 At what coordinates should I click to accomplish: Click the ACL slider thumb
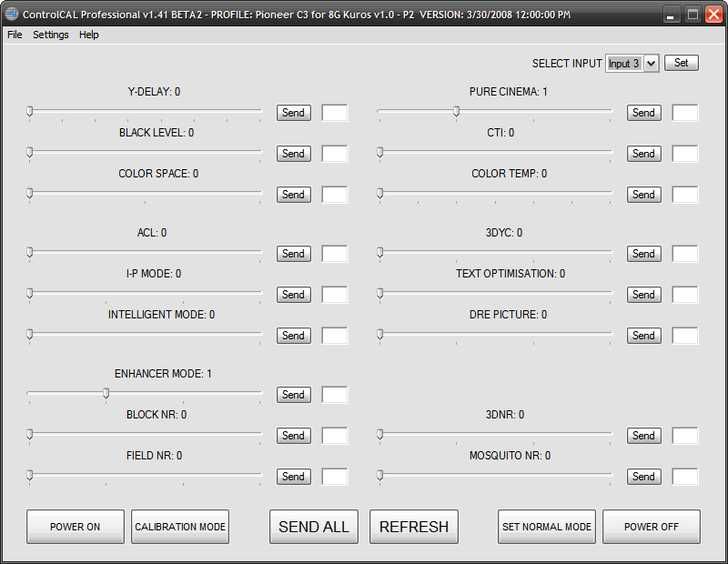point(30,253)
